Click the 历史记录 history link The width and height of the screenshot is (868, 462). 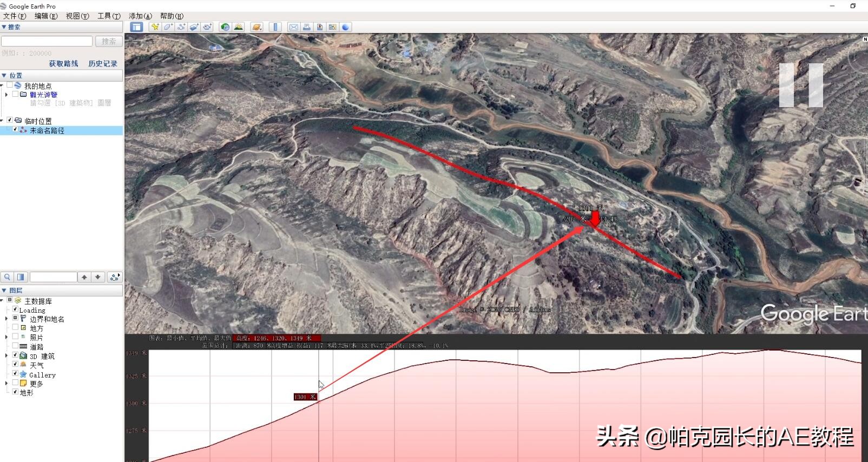tap(102, 64)
